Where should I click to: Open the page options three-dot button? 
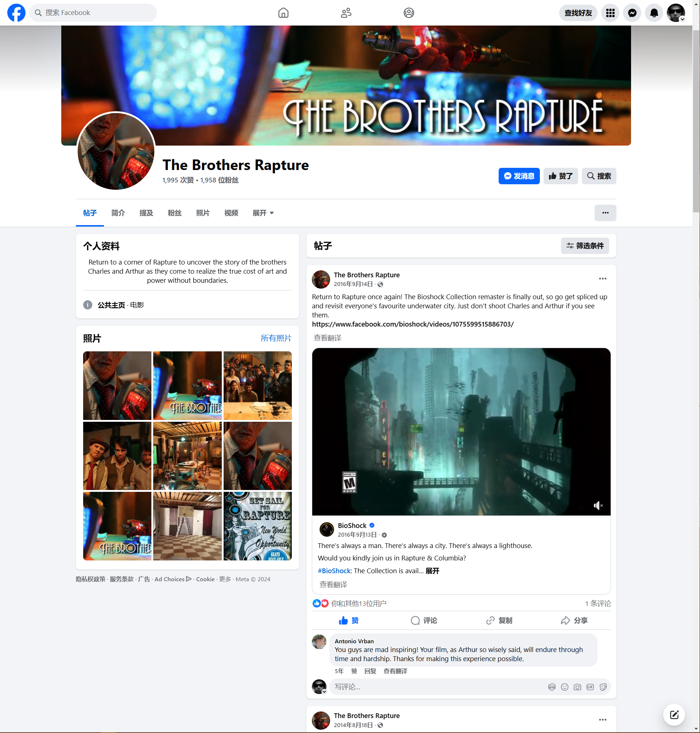[605, 213]
